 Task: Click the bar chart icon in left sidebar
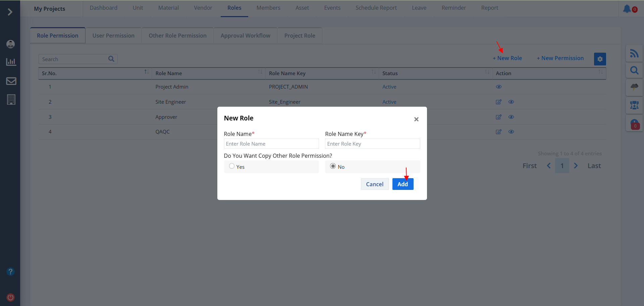(x=11, y=62)
